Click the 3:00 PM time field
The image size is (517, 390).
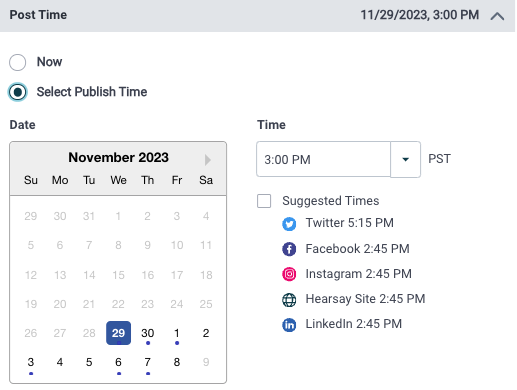323,159
